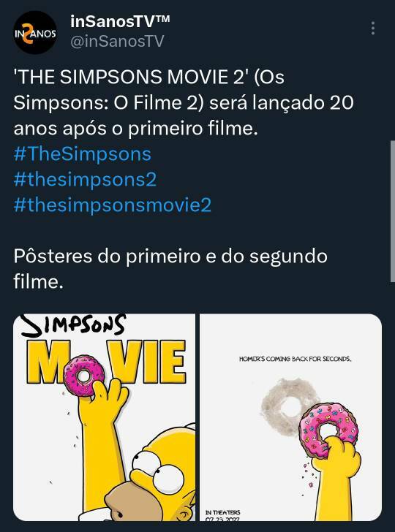The width and height of the screenshot is (395, 532).
Task: Click 'Homer's coming back for seconds' tagline
Action: pos(295,359)
